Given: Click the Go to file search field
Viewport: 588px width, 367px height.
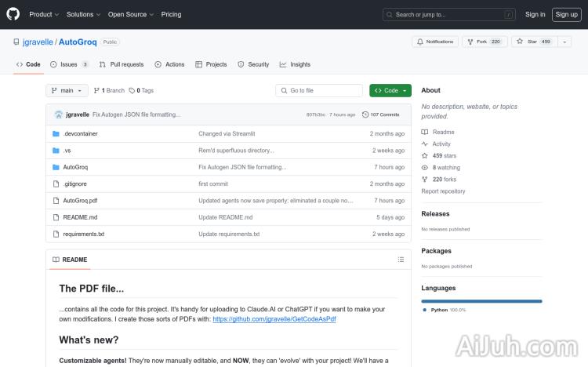Looking at the screenshot, I should (319, 91).
